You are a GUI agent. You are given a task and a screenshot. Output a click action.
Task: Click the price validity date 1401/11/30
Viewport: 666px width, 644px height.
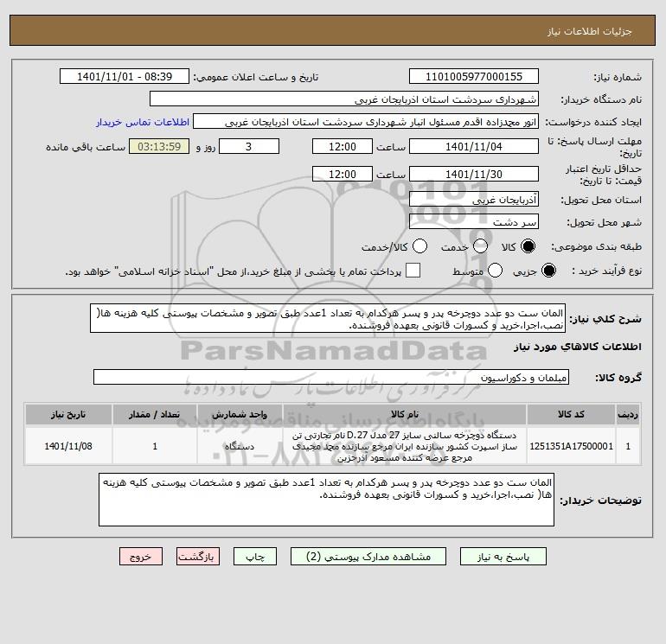click(474, 174)
